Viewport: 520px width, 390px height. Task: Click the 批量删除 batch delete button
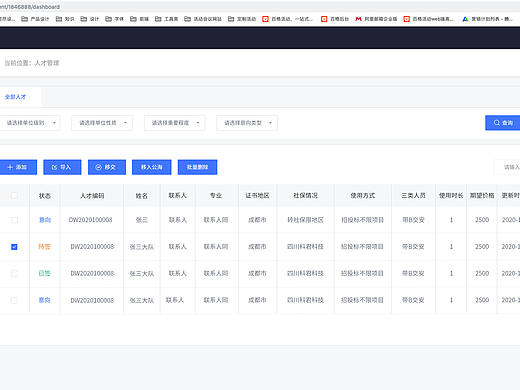(197, 167)
